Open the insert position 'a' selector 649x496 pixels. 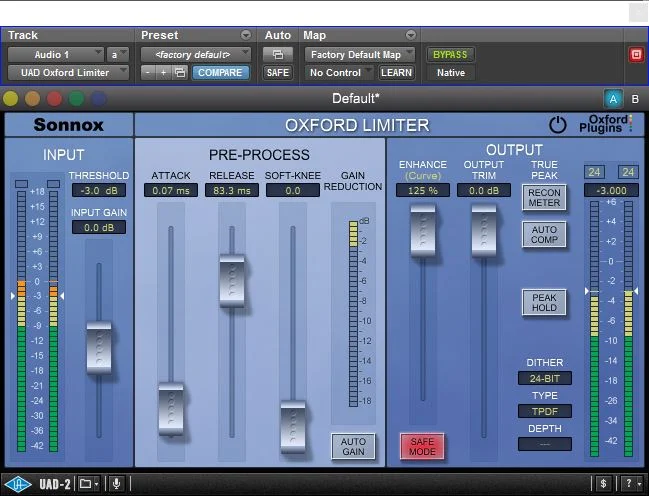(118, 54)
